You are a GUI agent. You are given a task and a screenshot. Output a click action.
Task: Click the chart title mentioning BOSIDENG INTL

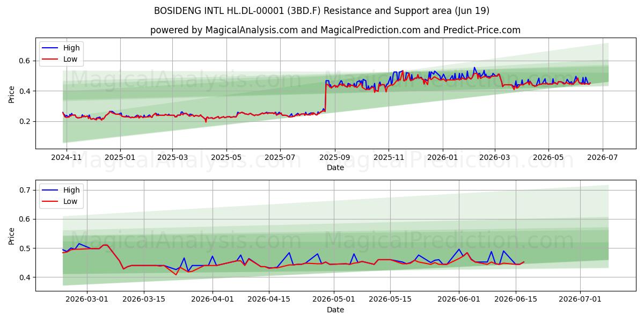[321, 11]
